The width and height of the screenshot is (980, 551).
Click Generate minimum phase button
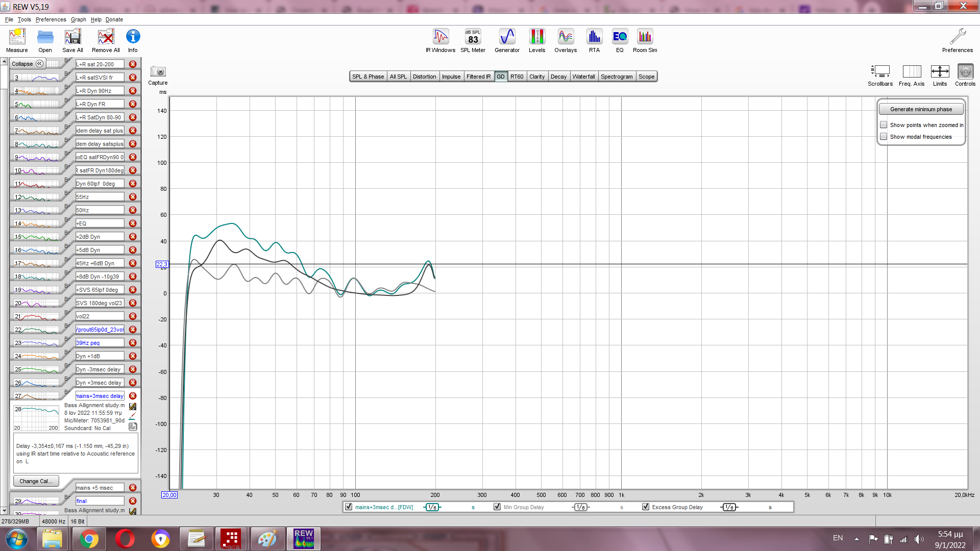921,109
